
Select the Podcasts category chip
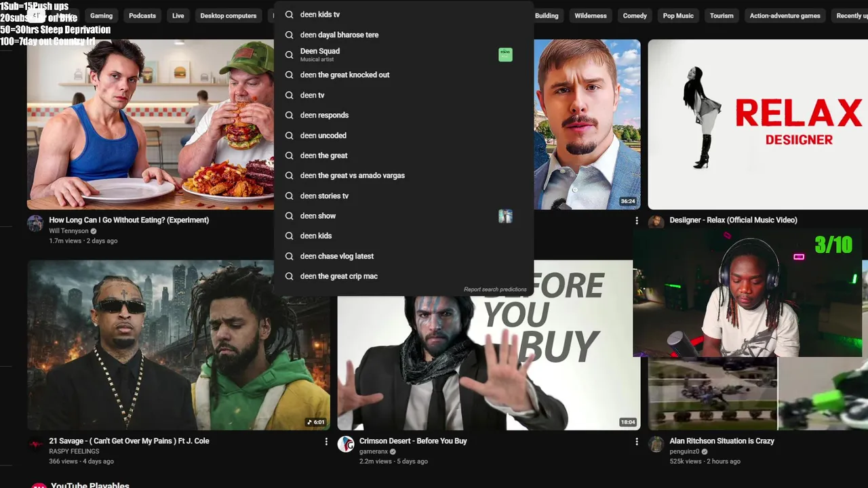142,16
